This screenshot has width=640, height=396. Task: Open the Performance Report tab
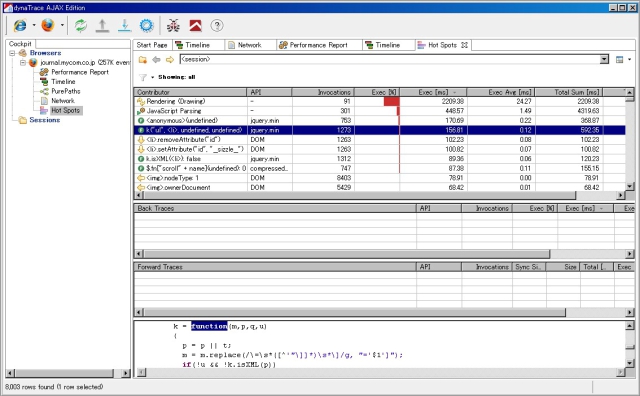[x=318, y=45]
